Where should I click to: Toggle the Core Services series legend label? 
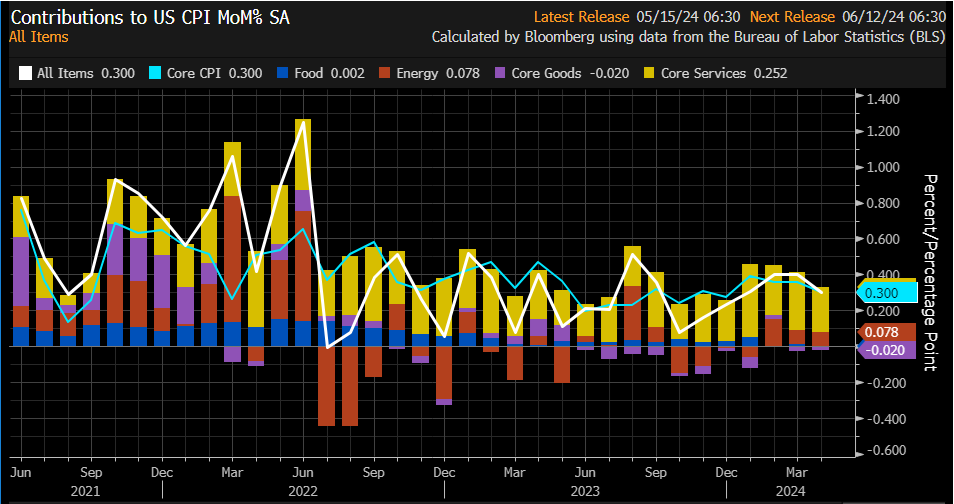[705, 73]
